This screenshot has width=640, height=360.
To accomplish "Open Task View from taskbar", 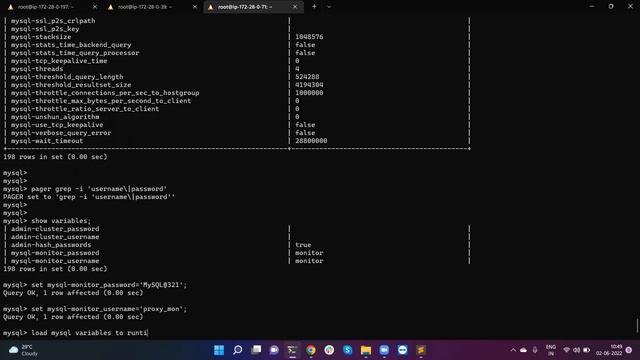I will [x=256, y=350].
